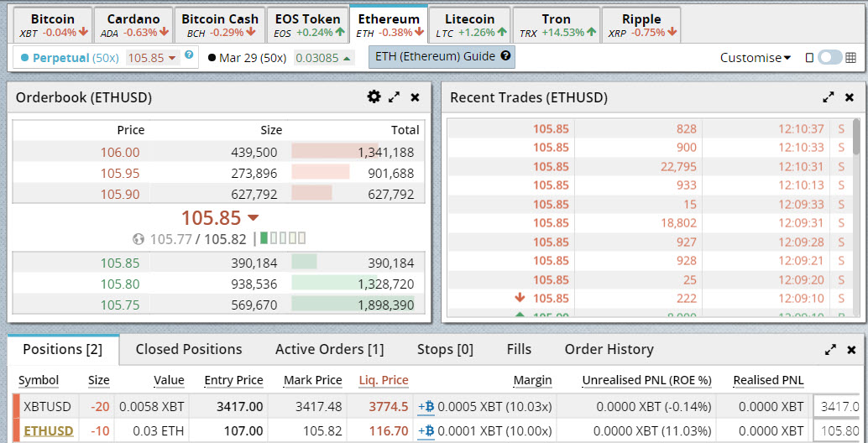The image size is (868, 443).
Task: Click the 105.80 bid price
Action: (120, 284)
